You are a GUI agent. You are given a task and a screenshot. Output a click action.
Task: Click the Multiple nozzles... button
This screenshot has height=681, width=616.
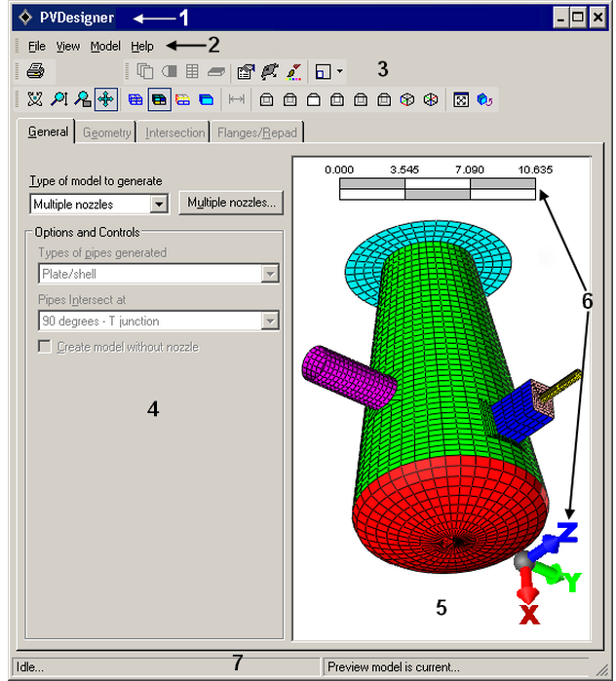231,203
